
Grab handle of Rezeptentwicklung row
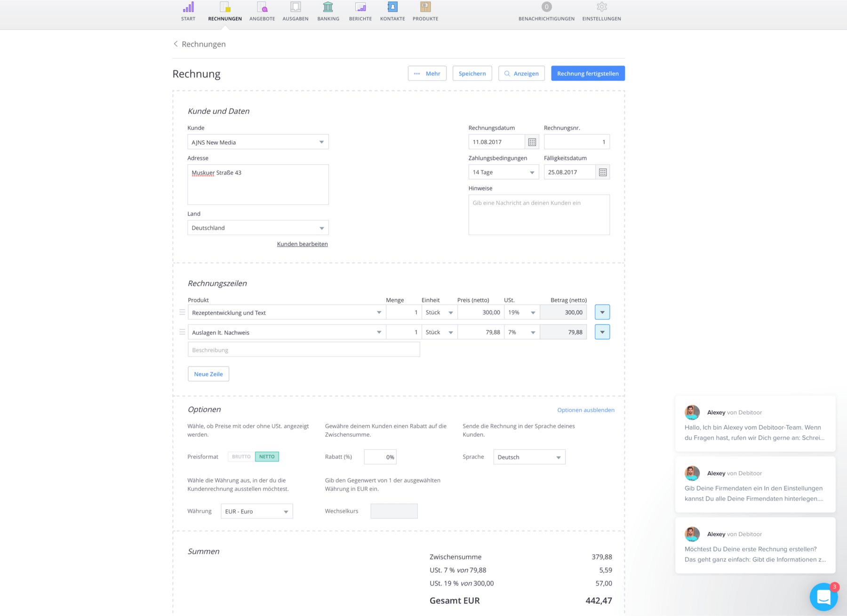tap(183, 312)
